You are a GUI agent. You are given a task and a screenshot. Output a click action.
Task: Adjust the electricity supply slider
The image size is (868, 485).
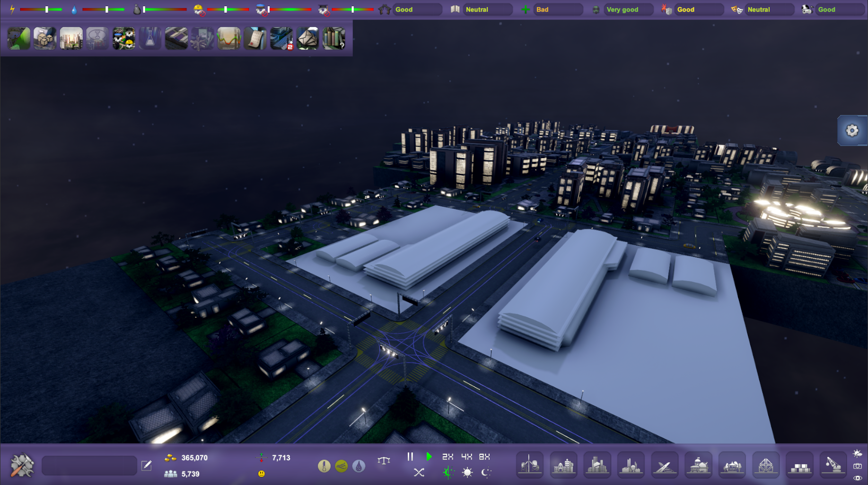pyautogui.click(x=41, y=9)
